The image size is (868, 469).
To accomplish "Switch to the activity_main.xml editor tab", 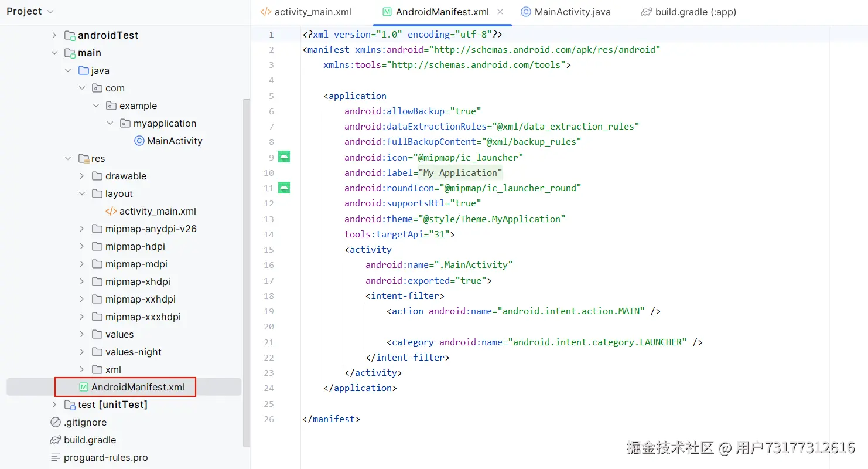I will (x=305, y=12).
